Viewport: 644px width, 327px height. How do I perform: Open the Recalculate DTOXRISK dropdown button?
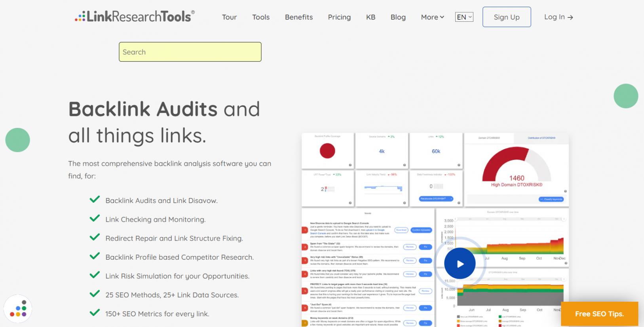click(x=436, y=199)
